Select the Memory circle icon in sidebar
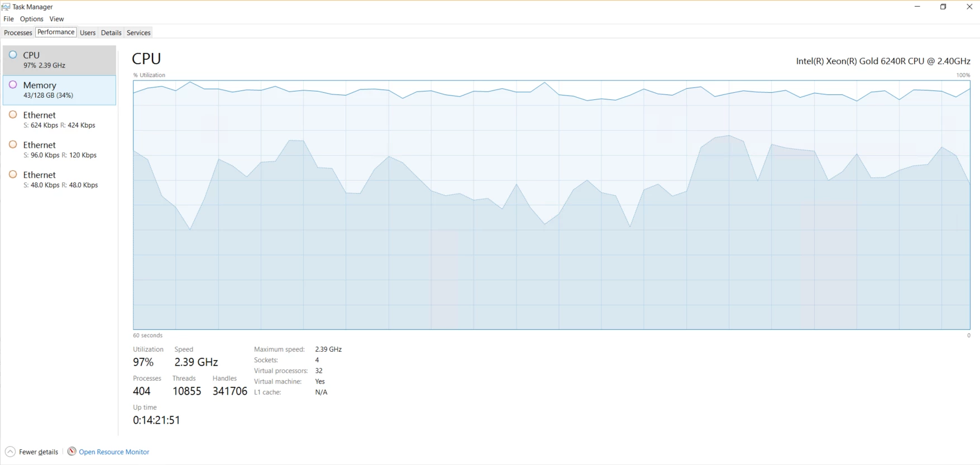Screen dimensions: 980x465 point(13,85)
